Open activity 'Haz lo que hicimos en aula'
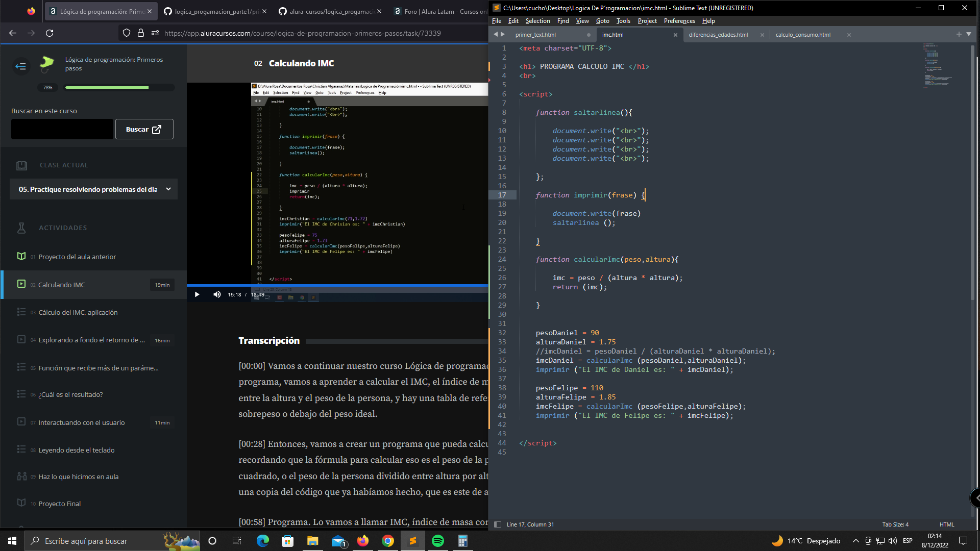Image resolution: width=980 pixels, height=551 pixels. coord(79,477)
